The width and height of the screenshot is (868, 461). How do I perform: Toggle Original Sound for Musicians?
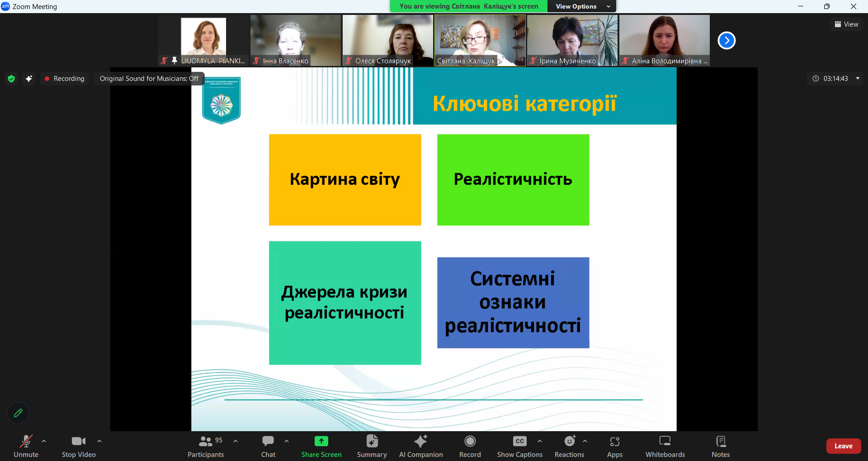(x=149, y=79)
